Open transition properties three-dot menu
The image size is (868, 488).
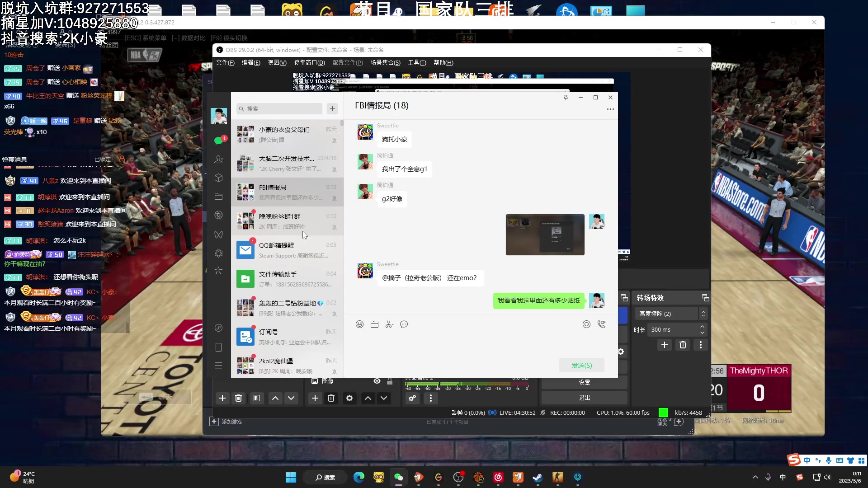point(701,345)
